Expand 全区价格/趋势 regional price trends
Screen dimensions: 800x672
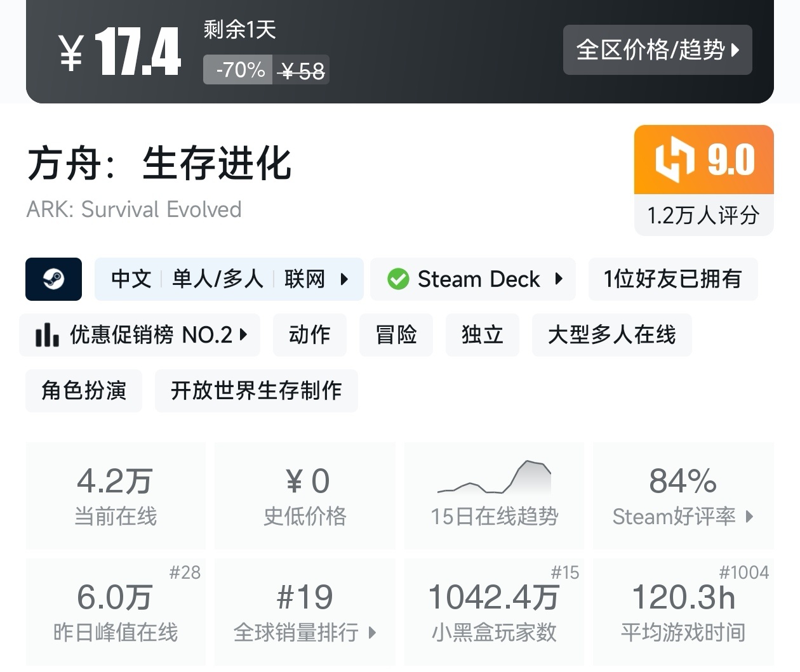click(x=657, y=50)
